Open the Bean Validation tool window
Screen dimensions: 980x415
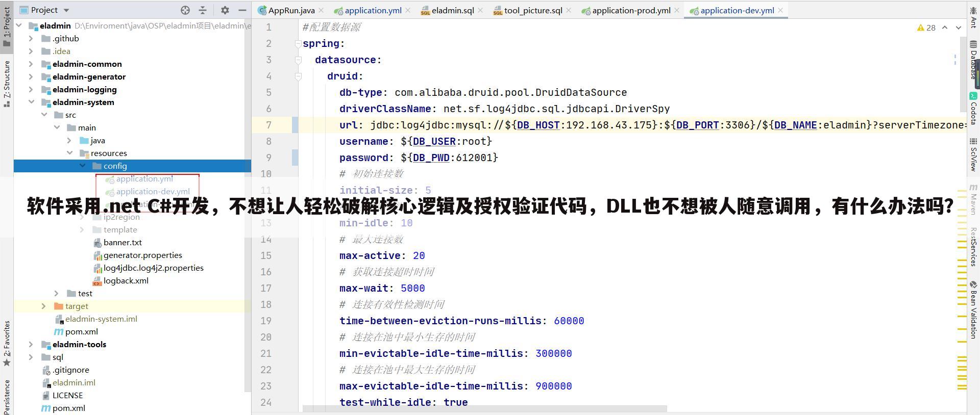pos(973,309)
